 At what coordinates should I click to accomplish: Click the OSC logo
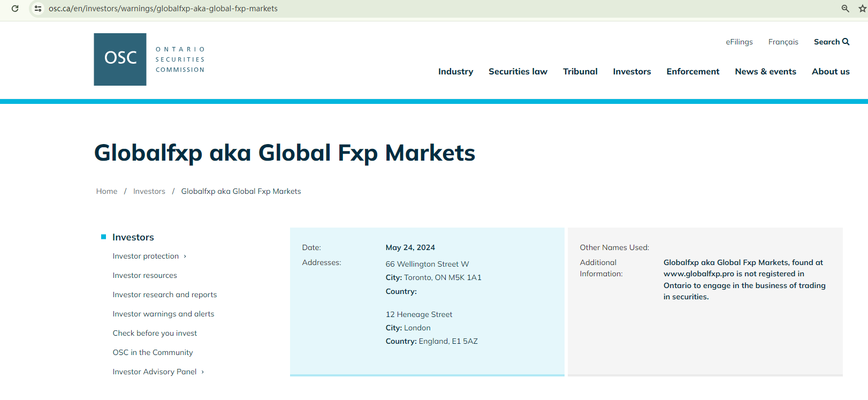click(x=120, y=59)
